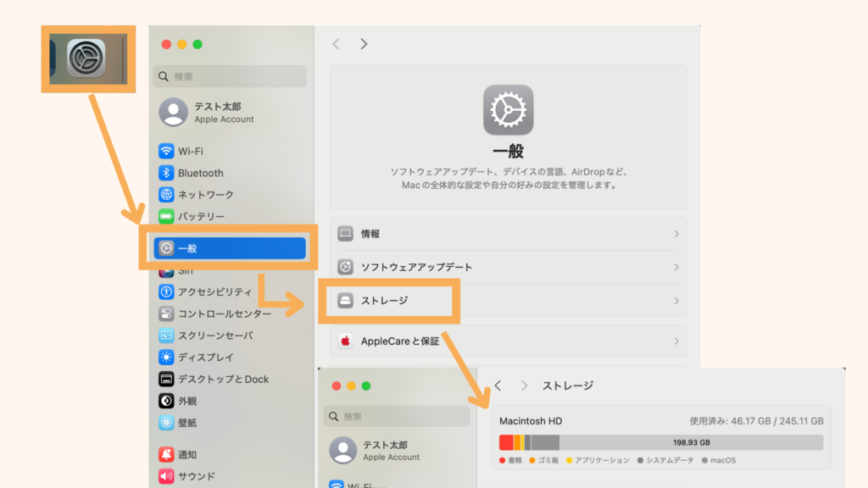Click the forward navigation chevron
The height and width of the screenshot is (488, 868).
click(364, 43)
